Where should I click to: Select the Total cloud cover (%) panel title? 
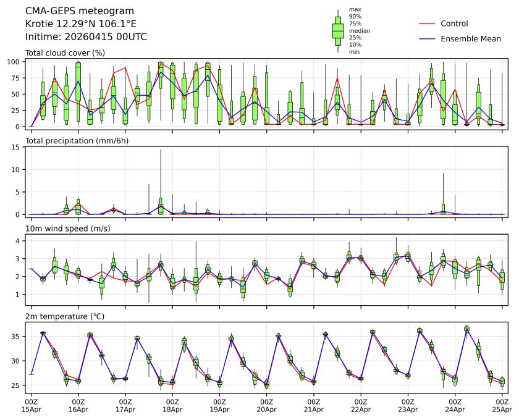click(65, 53)
